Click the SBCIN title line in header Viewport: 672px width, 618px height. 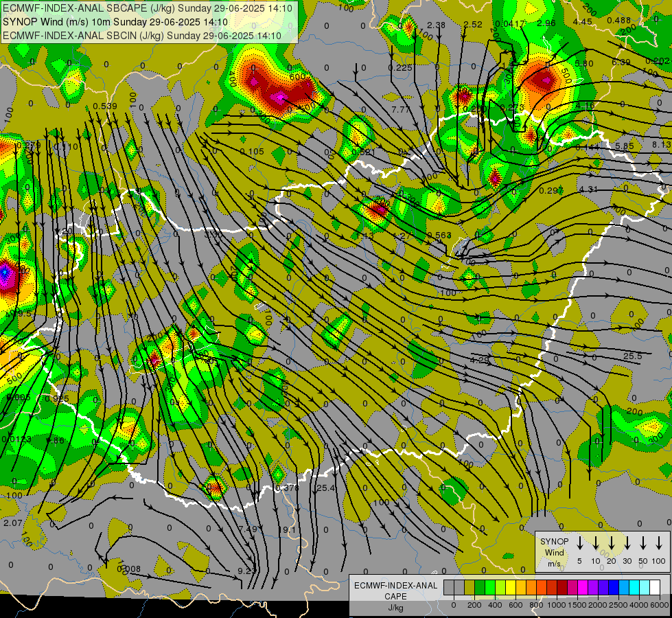142,36
